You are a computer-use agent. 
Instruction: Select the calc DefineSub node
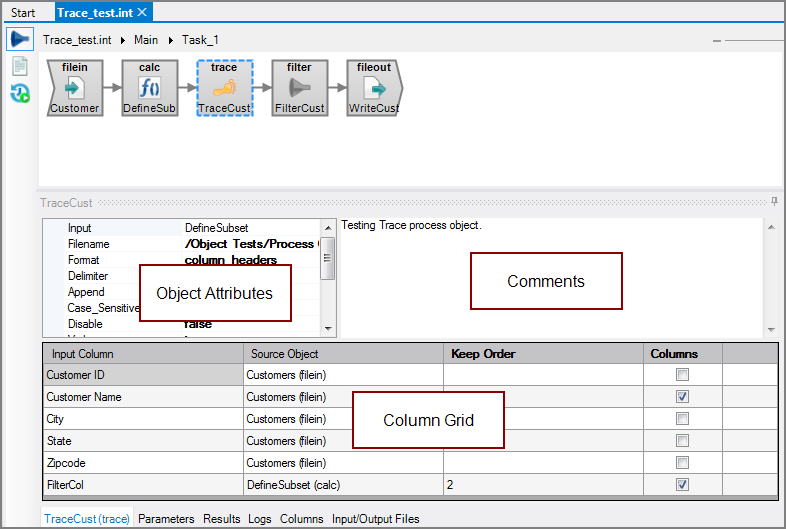150,88
